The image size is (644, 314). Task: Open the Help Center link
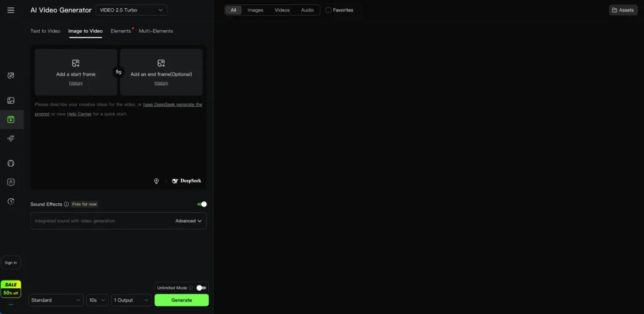[79, 114]
